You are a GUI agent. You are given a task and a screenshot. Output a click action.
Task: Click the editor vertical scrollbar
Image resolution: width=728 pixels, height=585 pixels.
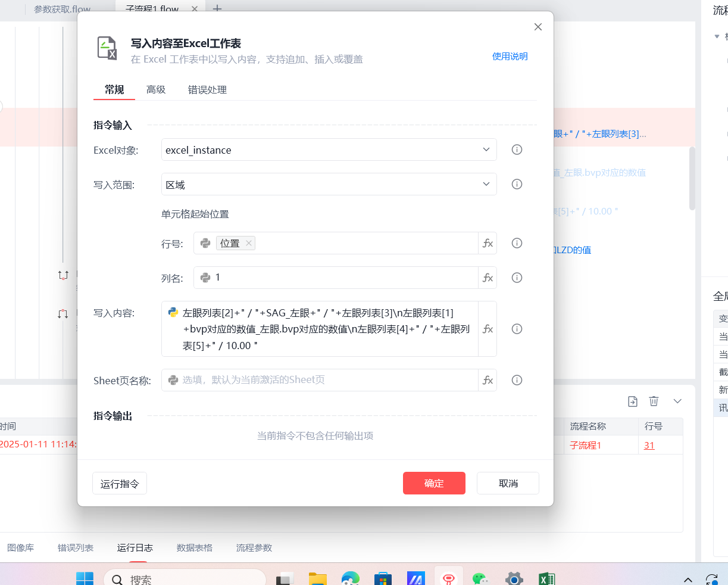(x=692, y=178)
